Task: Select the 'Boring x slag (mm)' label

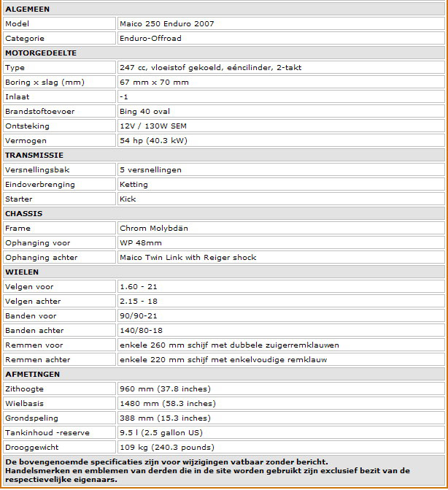Action: (x=45, y=83)
